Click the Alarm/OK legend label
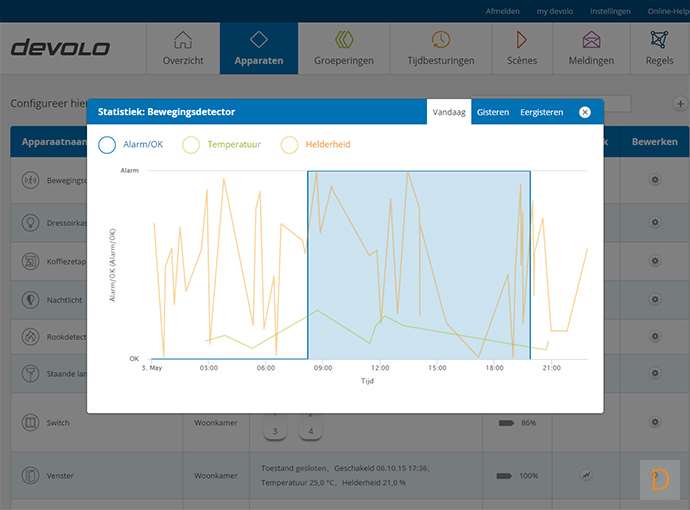The width and height of the screenshot is (690, 510). (x=143, y=144)
